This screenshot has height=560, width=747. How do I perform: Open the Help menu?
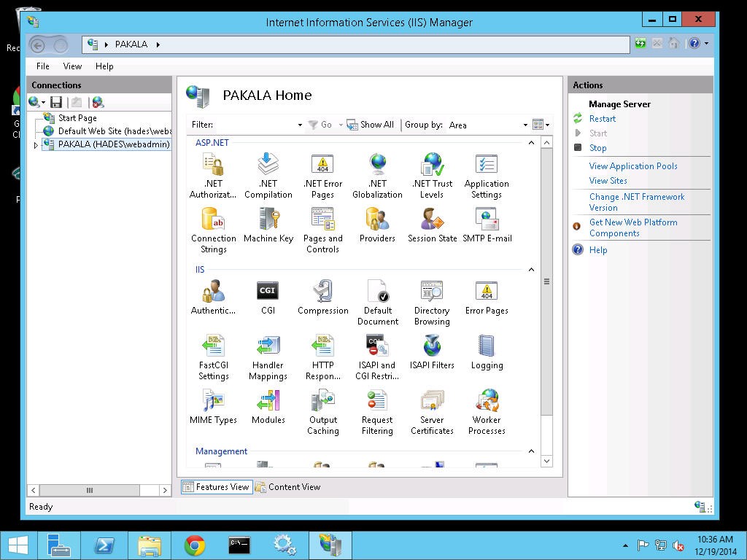click(x=104, y=66)
